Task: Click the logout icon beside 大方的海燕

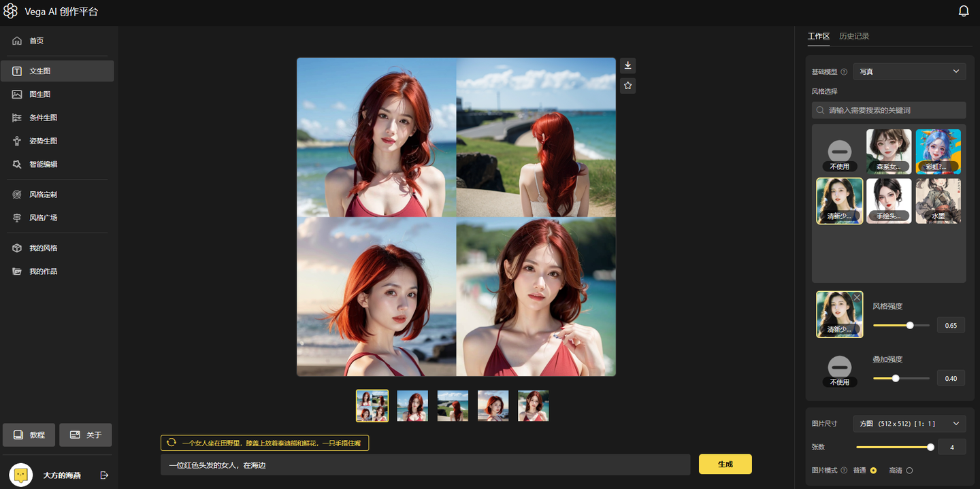Action: click(x=104, y=475)
